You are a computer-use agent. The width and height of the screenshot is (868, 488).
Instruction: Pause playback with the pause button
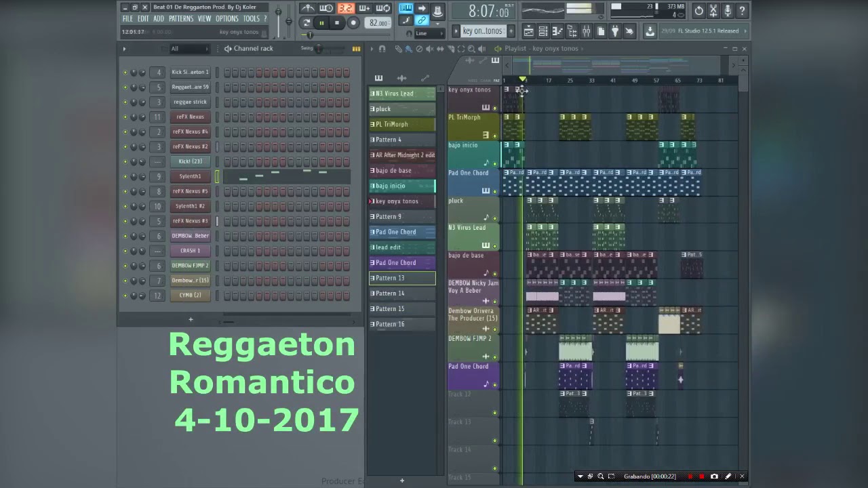(321, 22)
